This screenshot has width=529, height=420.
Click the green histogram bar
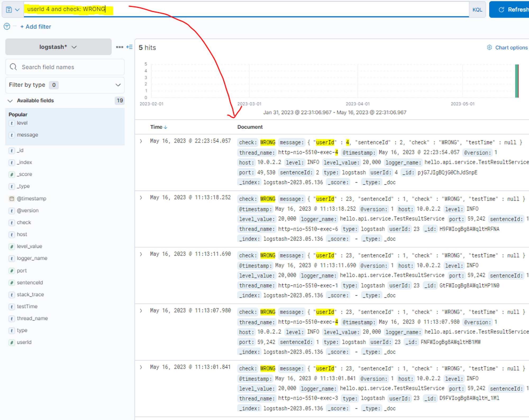[517, 81]
